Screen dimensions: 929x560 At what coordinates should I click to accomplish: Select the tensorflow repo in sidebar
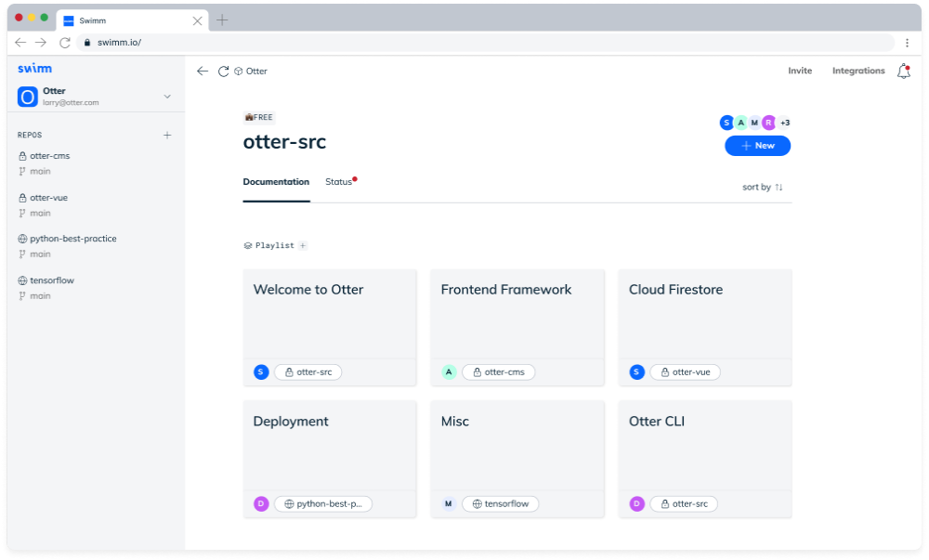pyautogui.click(x=52, y=280)
